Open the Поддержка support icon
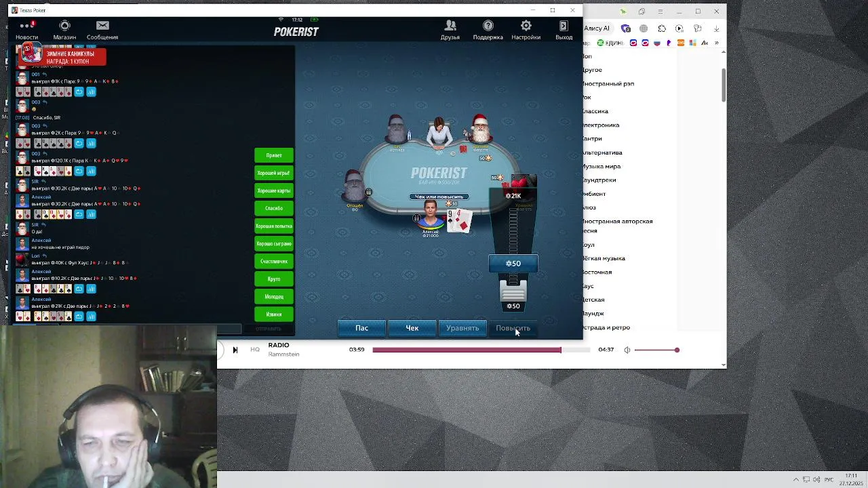 [x=488, y=30]
